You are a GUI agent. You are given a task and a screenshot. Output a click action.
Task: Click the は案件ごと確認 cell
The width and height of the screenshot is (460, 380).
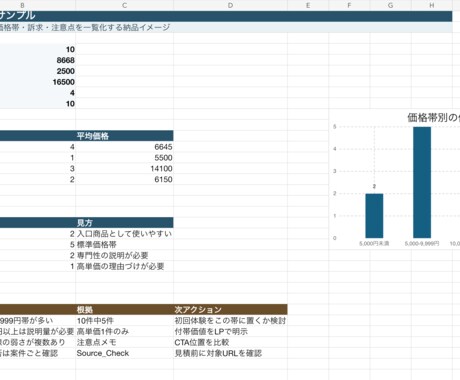38,353
